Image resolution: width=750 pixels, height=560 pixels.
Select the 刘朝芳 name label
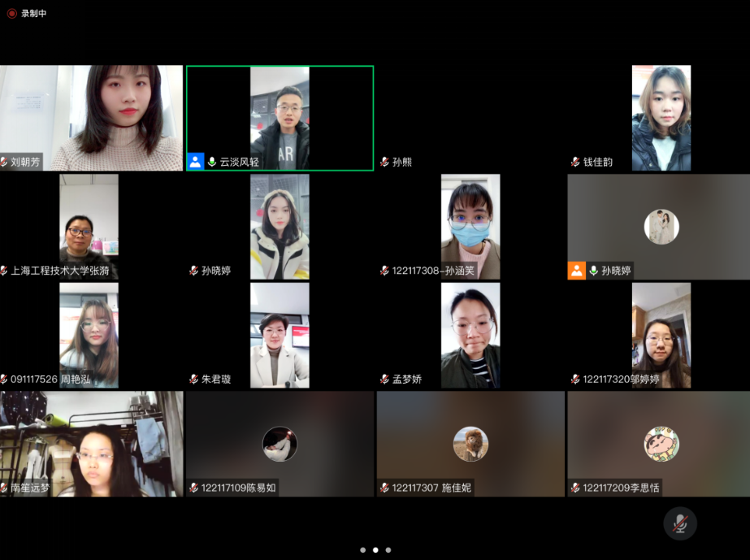pyautogui.click(x=25, y=162)
